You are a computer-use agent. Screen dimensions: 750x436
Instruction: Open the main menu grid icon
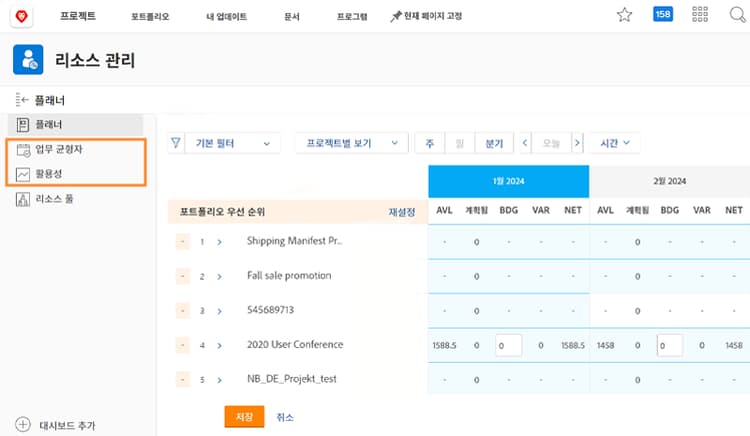click(700, 14)
